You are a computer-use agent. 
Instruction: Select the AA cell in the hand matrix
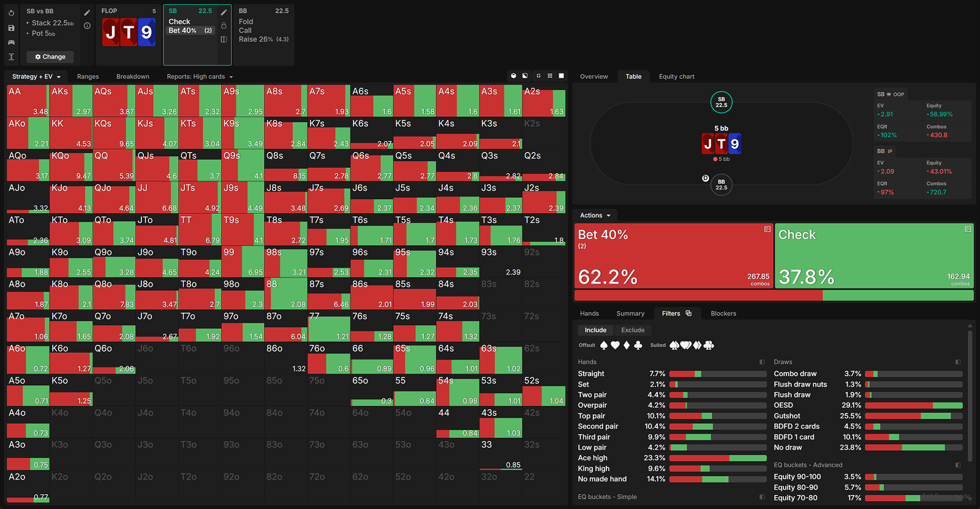pyautogui.click(x=27, y=101)
